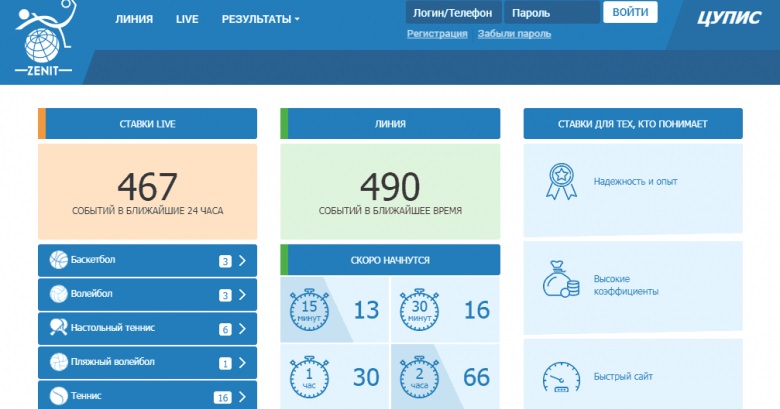Click the table tennis paddle icon

click(58, 328)
